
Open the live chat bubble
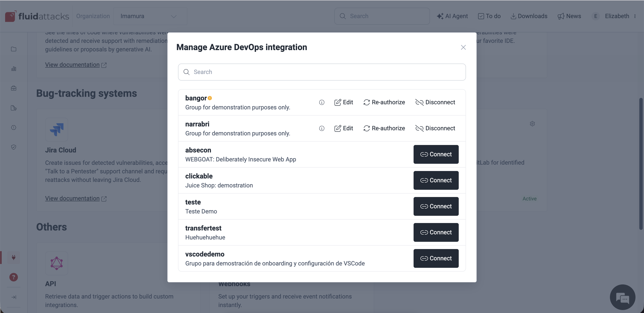(622, 297)
